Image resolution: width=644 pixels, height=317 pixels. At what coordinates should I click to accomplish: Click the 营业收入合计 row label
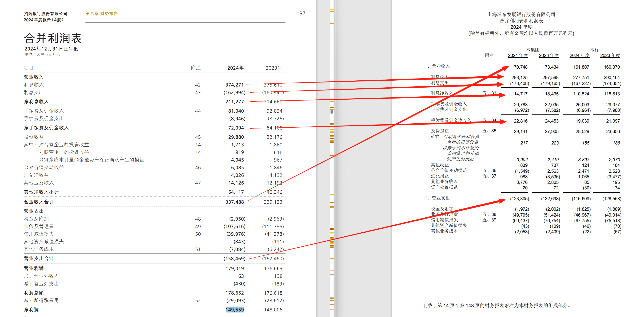[39, 202]
